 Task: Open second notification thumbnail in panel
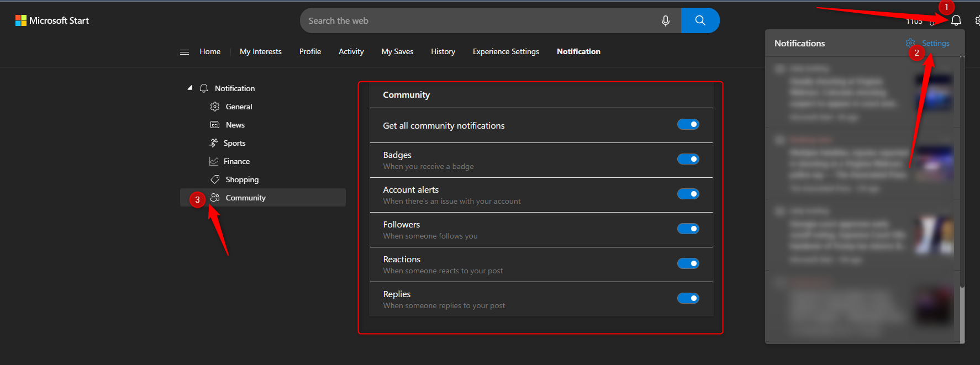pyautogui.click(x=935, y=164)
